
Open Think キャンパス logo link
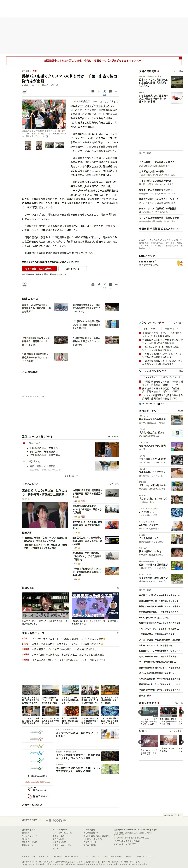37,789
